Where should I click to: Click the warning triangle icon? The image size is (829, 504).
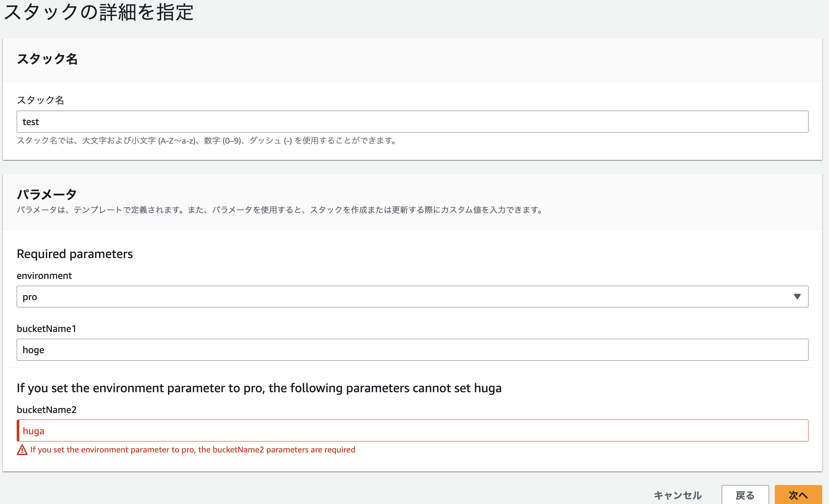(x=22, y=450)
